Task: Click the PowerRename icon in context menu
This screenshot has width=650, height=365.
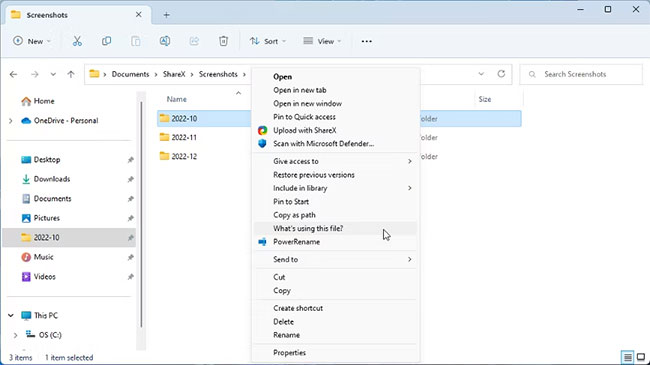Action: 262,242
